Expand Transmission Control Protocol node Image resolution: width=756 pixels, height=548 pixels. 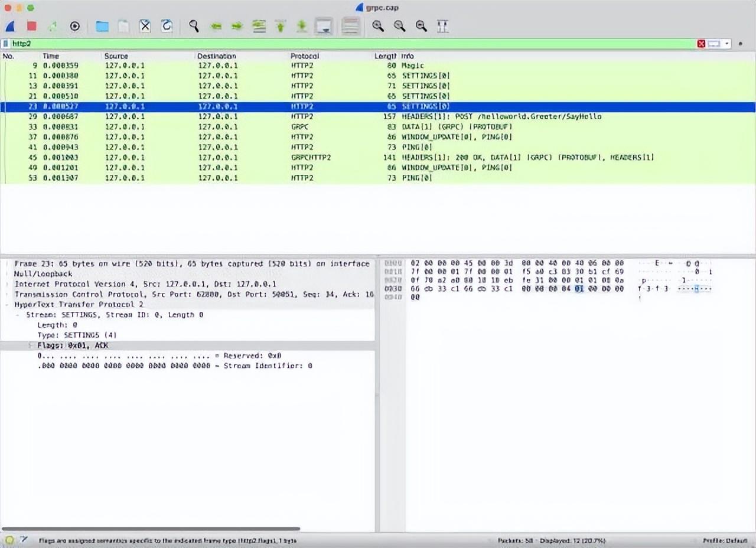[8, 294]
